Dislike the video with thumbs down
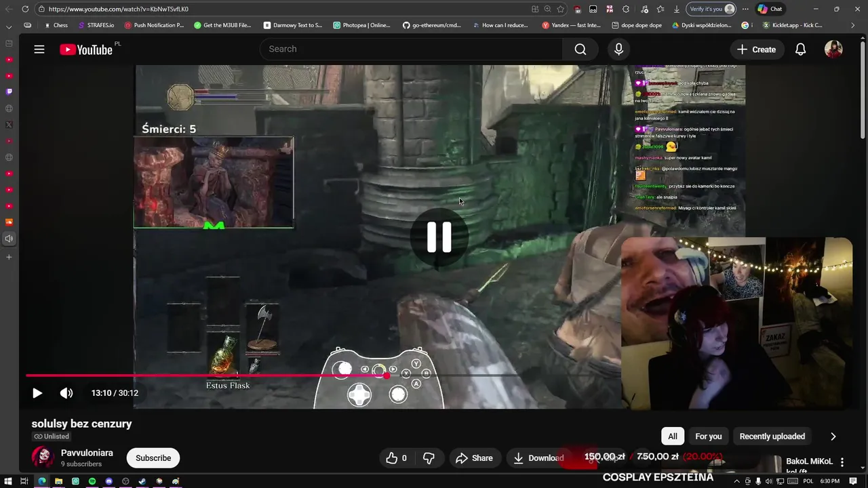Viewport: 868px width, 488px height. (429, 458)
